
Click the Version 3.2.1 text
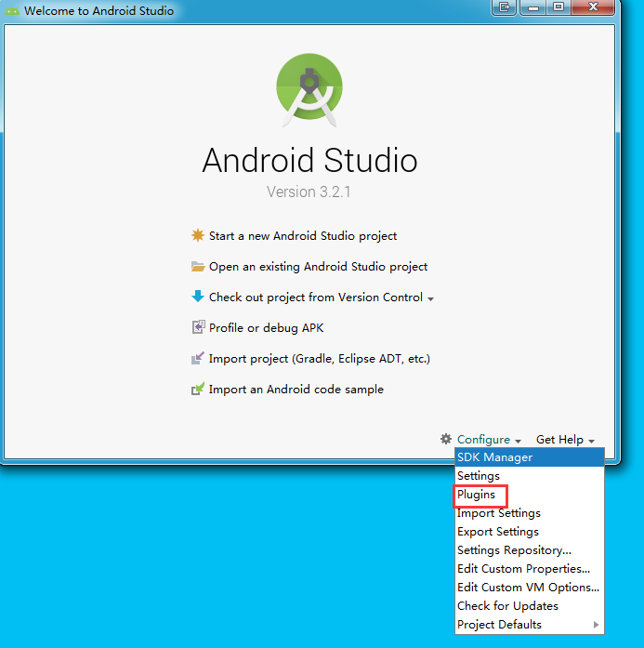point(309,192)
